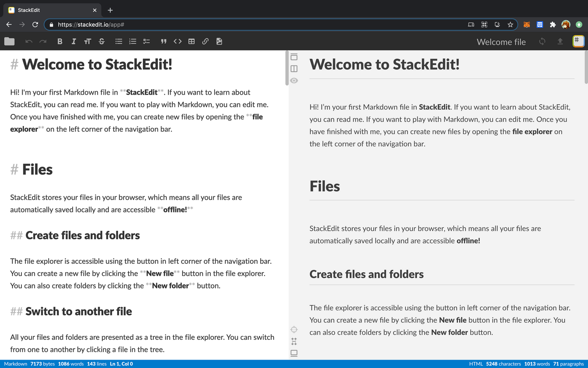Screen dimensions: 588x368
Task: Open the browser profile avatar
Action: (x=566, y=24)
